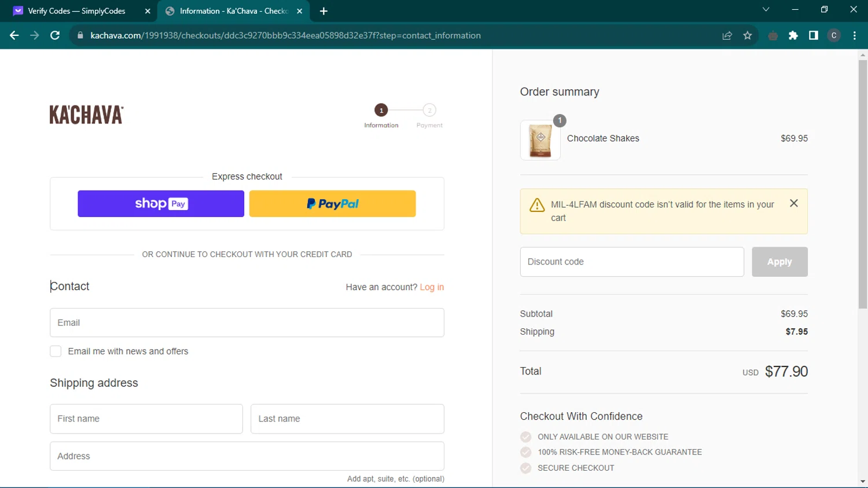Reload the current checkout page
This screenshot has height=488, width=868.
click(55, 35)
